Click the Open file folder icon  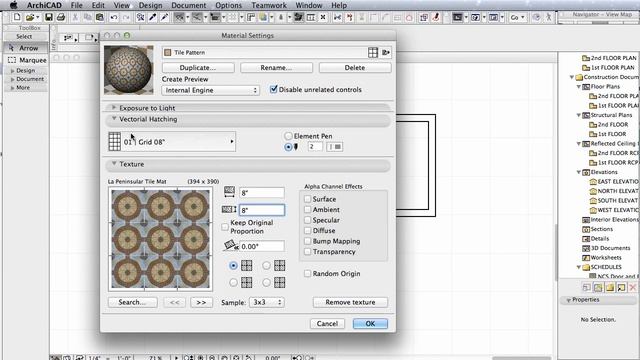pos(29,17)
